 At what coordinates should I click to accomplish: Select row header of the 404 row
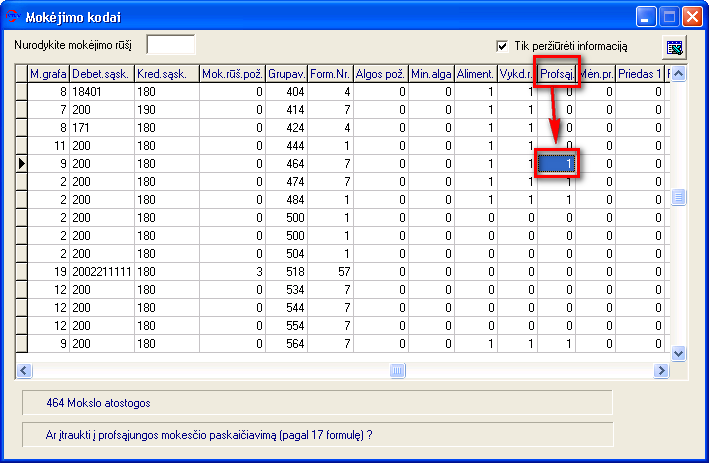pos(21,92)
